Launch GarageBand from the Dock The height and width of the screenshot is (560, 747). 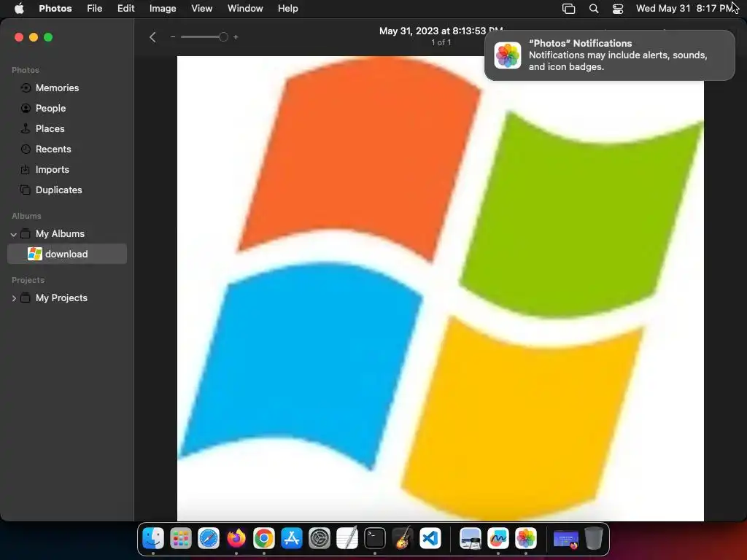[403, 539]
